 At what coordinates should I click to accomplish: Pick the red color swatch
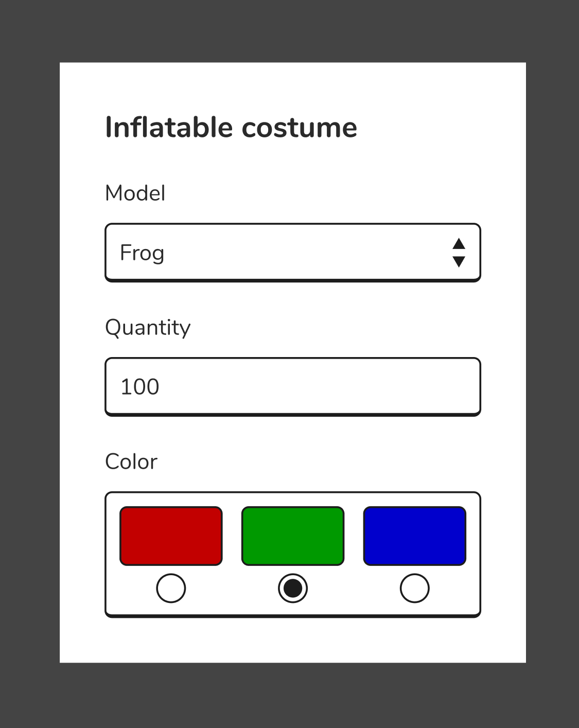[171, 536]
